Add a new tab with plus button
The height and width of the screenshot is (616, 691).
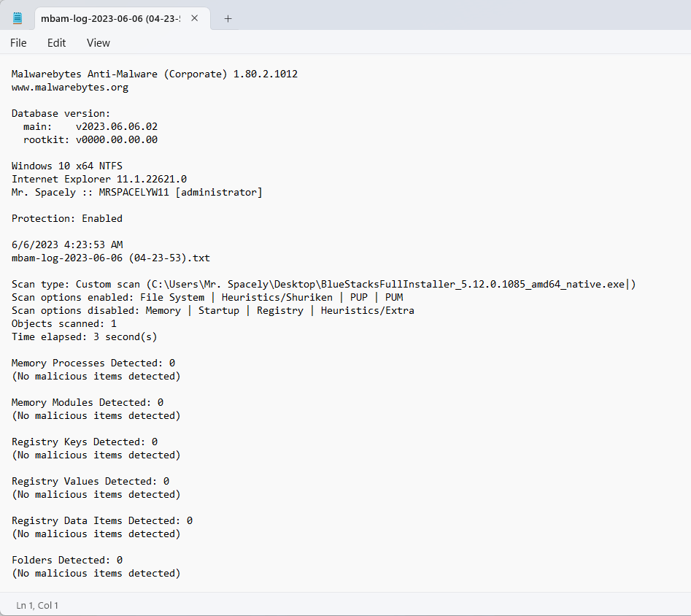228,18
